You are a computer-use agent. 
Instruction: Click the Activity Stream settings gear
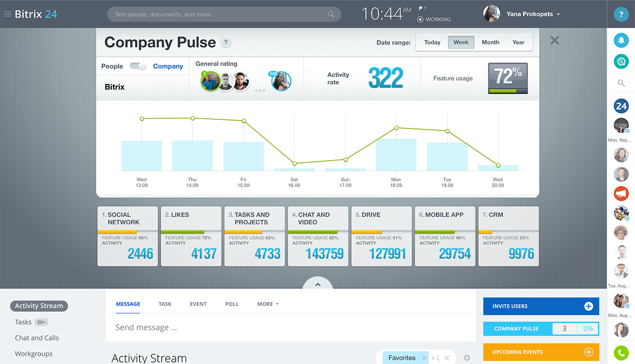tap(467, 358)
